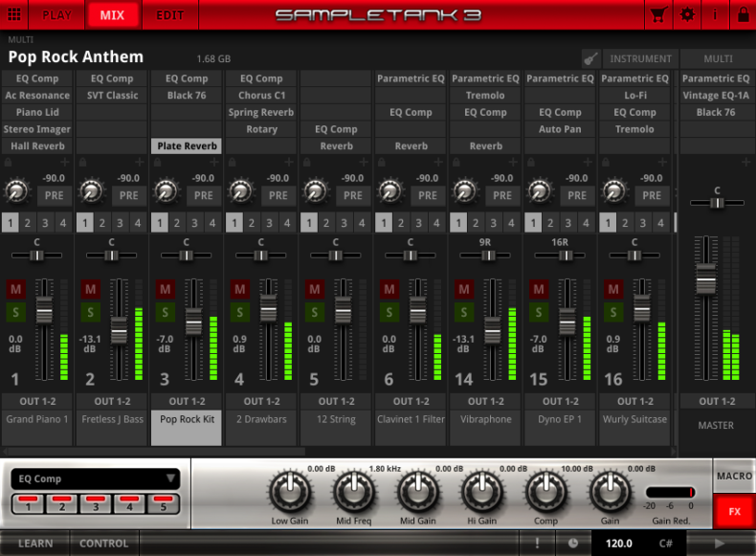Open OUT 1-2 output selector channel 6
The height and width of the screenshot is (556, 756).
click(x=411, y=401)
